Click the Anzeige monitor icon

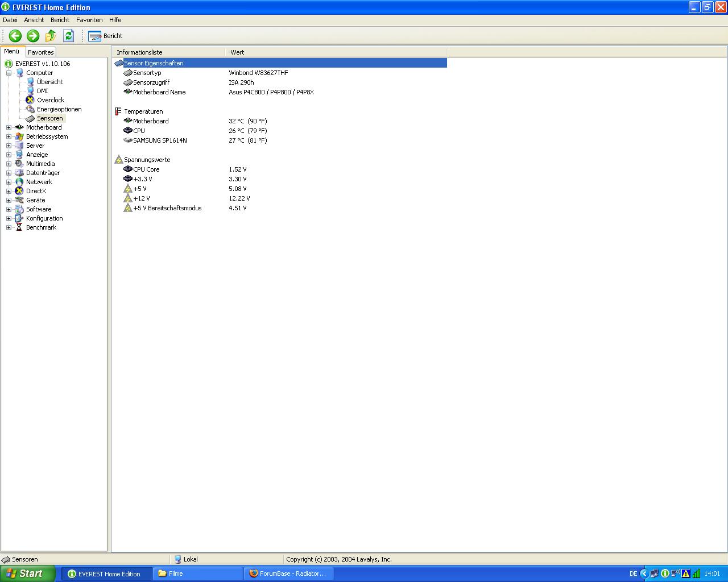pos(19,155)
